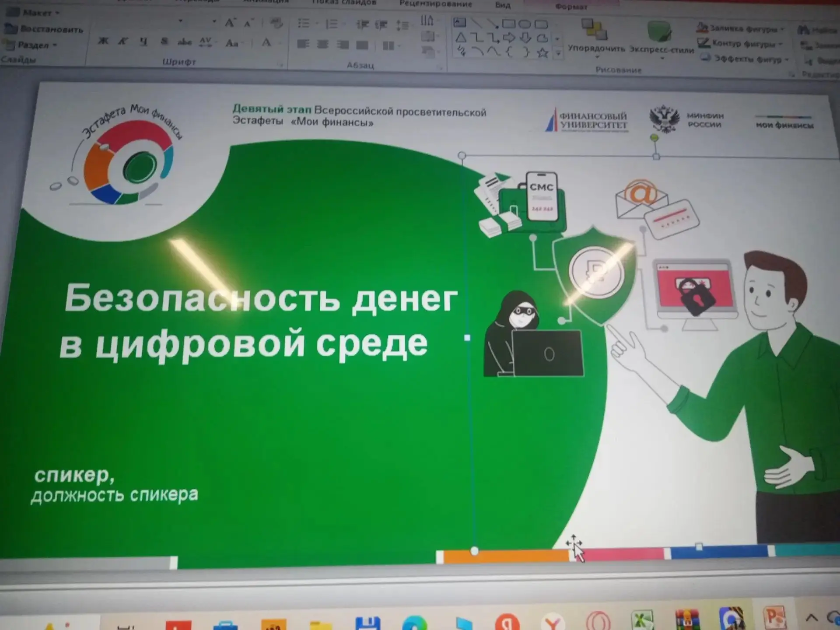
Task: Click the спикер placeholder text
Action: click(74, 475)
